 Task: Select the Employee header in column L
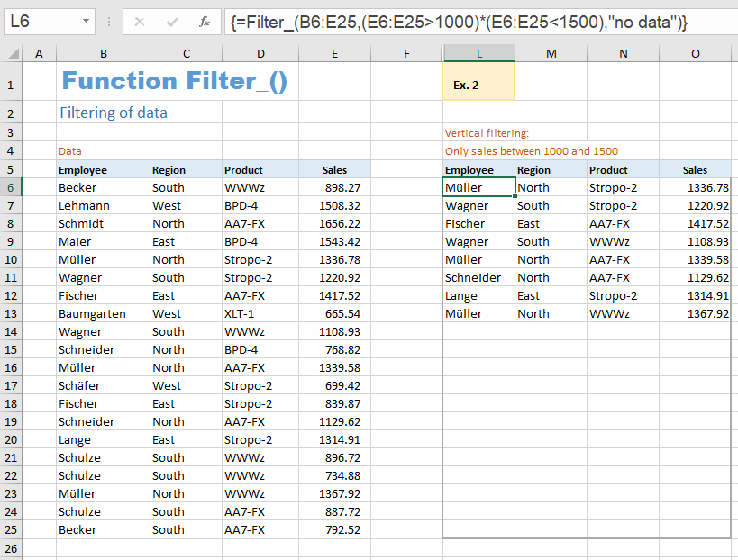point(478,169)
